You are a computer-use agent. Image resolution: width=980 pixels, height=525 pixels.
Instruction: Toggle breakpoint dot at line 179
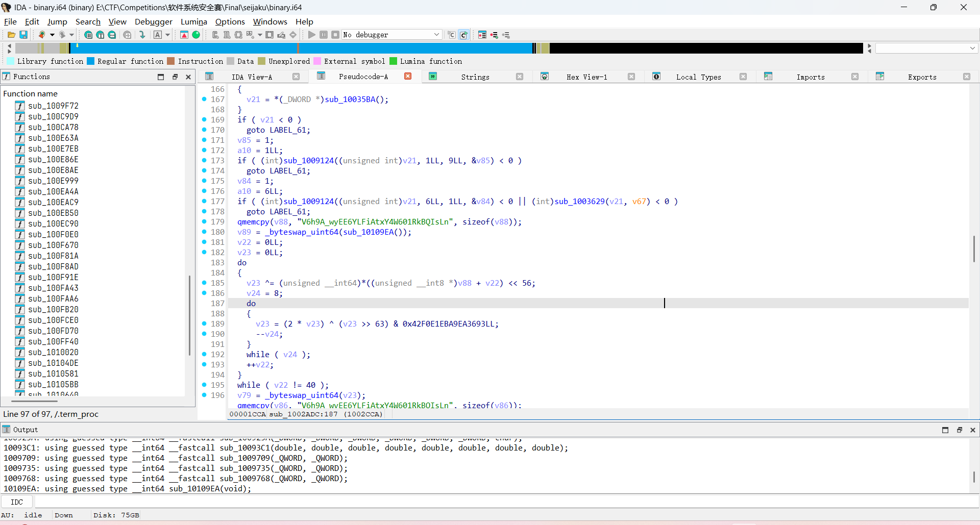[204, 221]
